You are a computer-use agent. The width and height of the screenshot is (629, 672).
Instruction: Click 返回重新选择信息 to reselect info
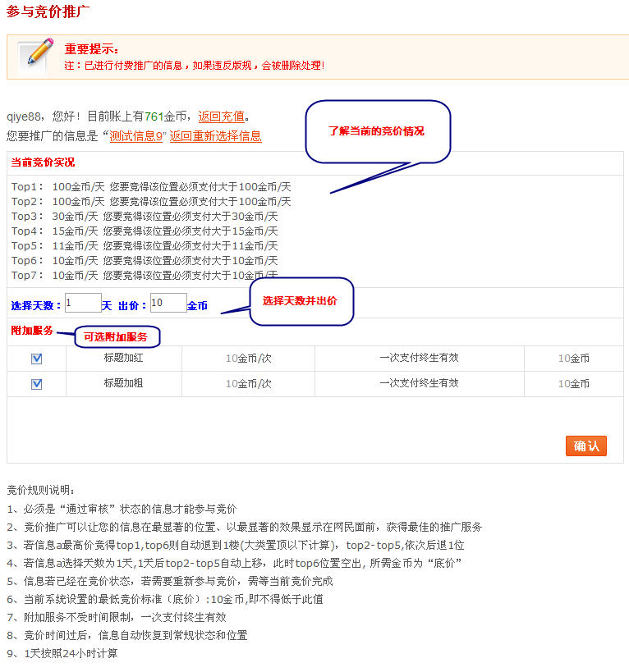pos(215,136)
